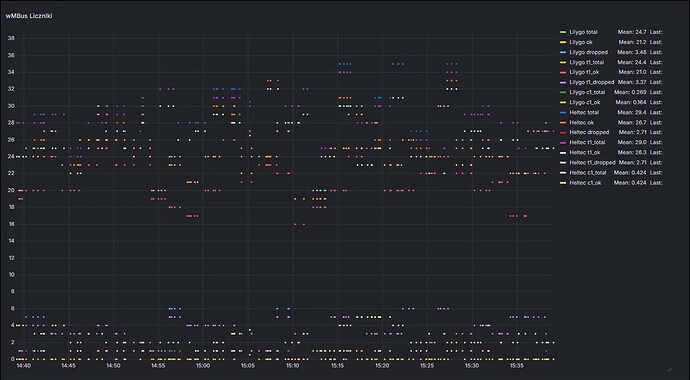Isolate the Heltec c1_ok series label

pos(585,183)
